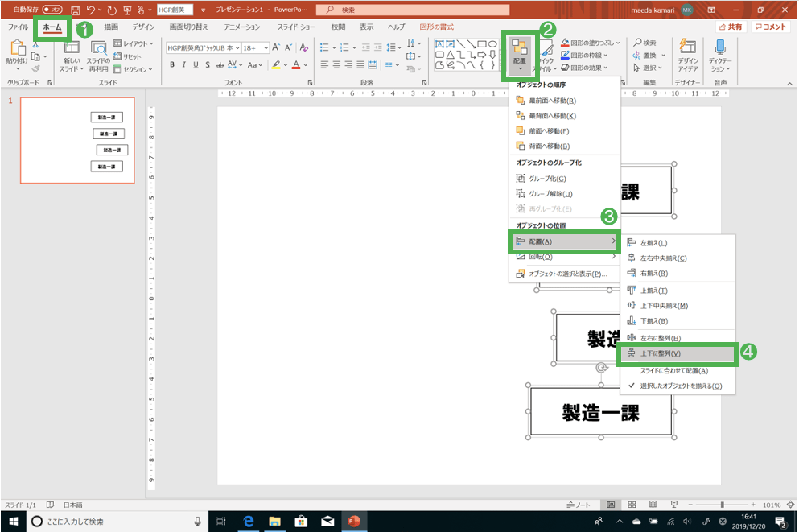
Task: Click the Increase font size icon
Action: [276, 47]
